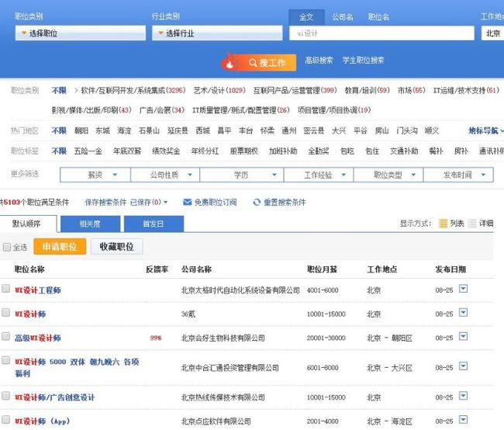Screen dimensions: 504x430
Task: Select the 默认顺序 sort tab
Action: [x=27, y=224]
